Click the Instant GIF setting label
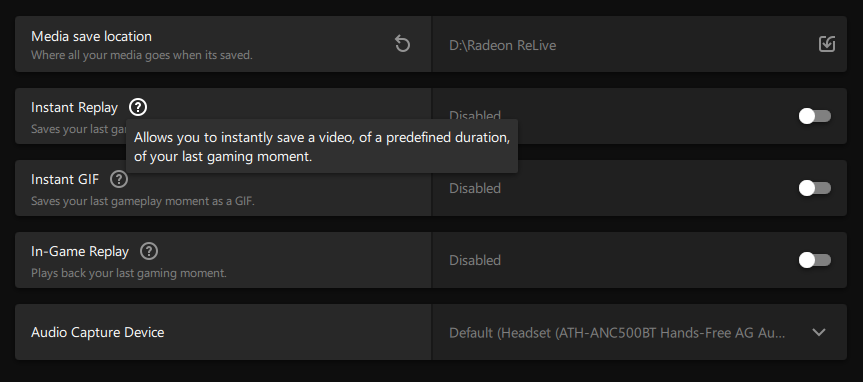The height and width of the screenshot is (382, 863). (x=65, y=179)
